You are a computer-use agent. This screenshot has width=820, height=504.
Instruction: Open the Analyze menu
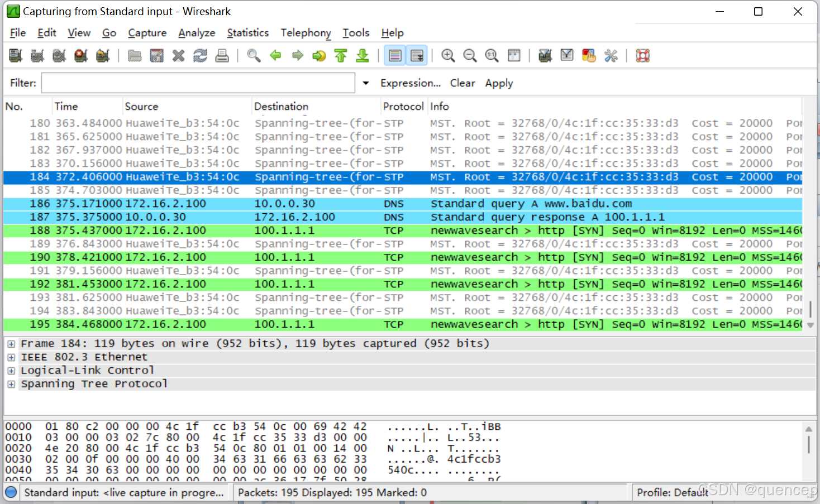[197, 33]
